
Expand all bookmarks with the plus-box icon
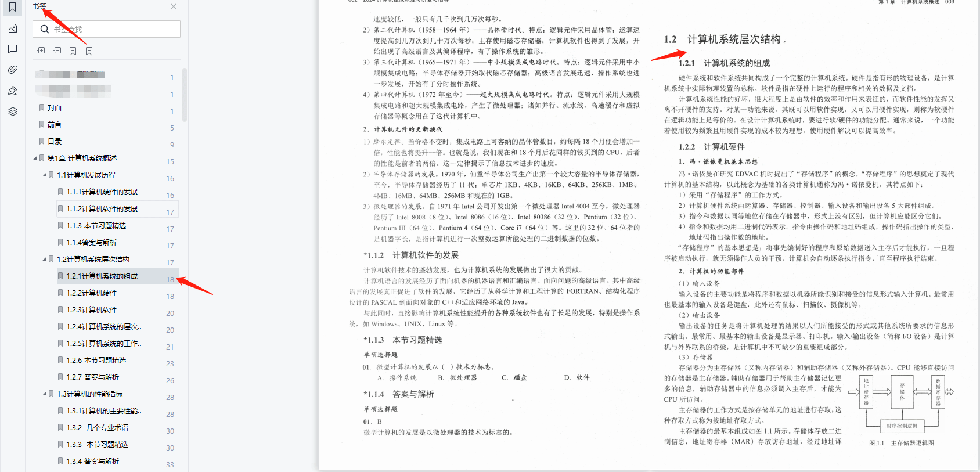[x=41, y=51]
